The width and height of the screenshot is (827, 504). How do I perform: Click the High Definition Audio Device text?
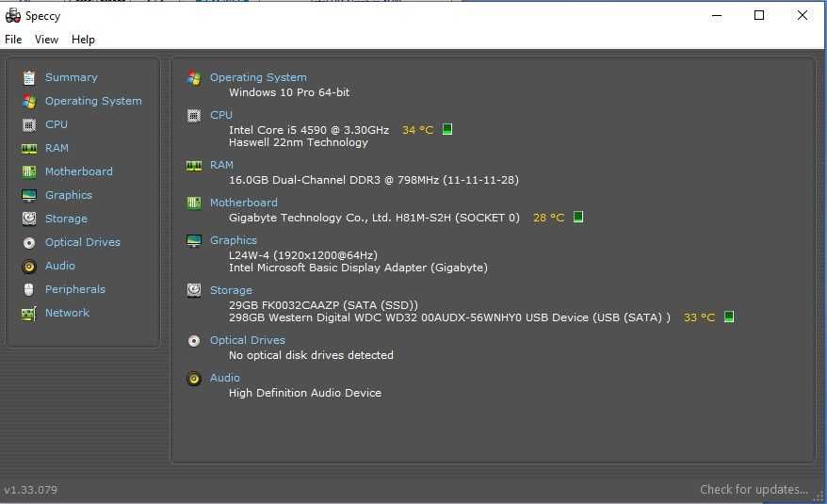coord(305,393)
